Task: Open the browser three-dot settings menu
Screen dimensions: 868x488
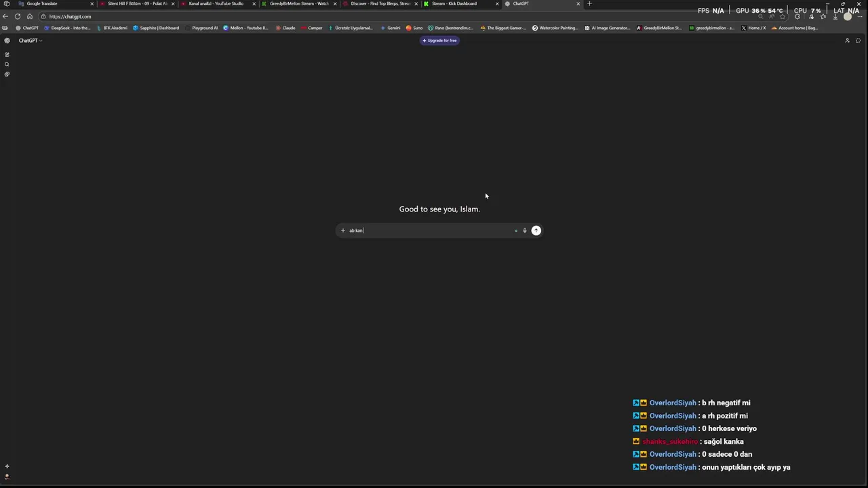Action: click(x=859, y=16)
